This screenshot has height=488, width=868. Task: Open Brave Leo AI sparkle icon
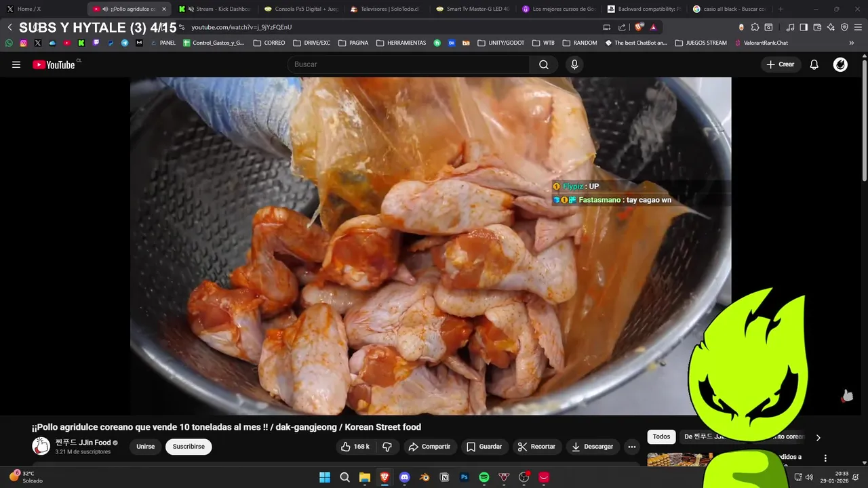[x=831, y=27]
